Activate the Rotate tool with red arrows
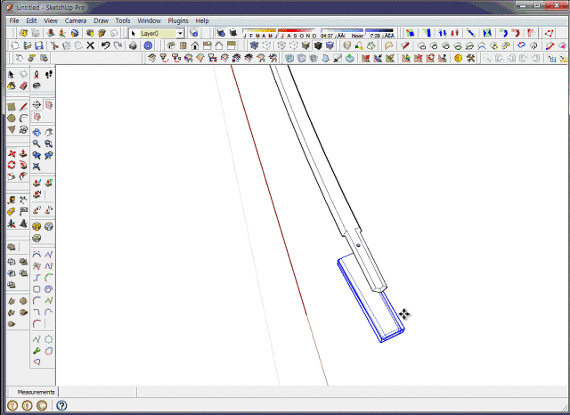Viewport: 570px width, 415px height. coord(11,165)
